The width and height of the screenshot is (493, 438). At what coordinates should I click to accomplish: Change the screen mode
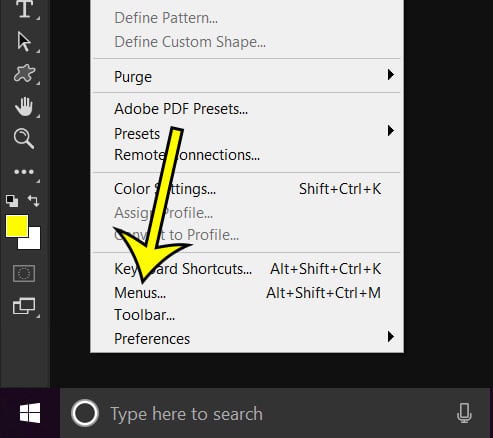(x=24, y=306)
